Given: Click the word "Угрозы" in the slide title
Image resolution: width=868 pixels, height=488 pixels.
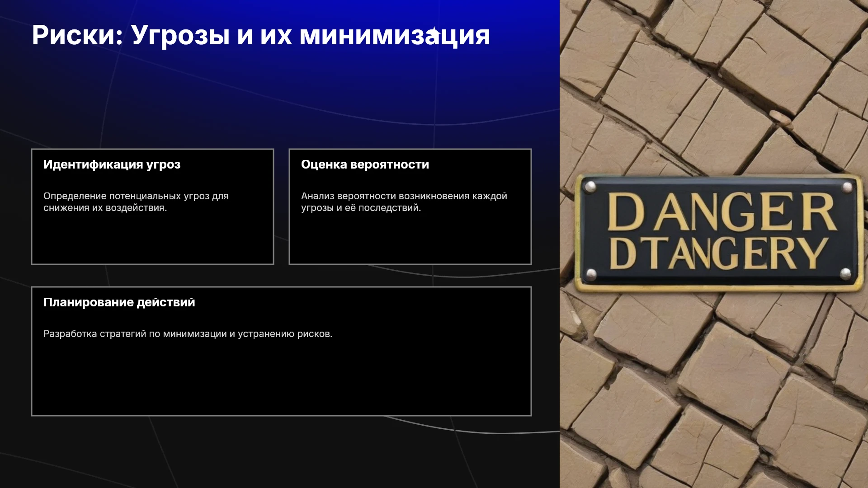Looking at the screenshot, I should tap(180, 36).
